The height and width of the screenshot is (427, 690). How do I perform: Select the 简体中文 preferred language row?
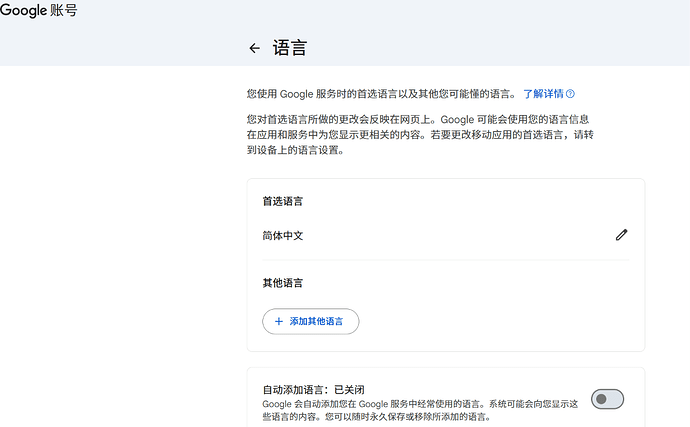(445, 236)
